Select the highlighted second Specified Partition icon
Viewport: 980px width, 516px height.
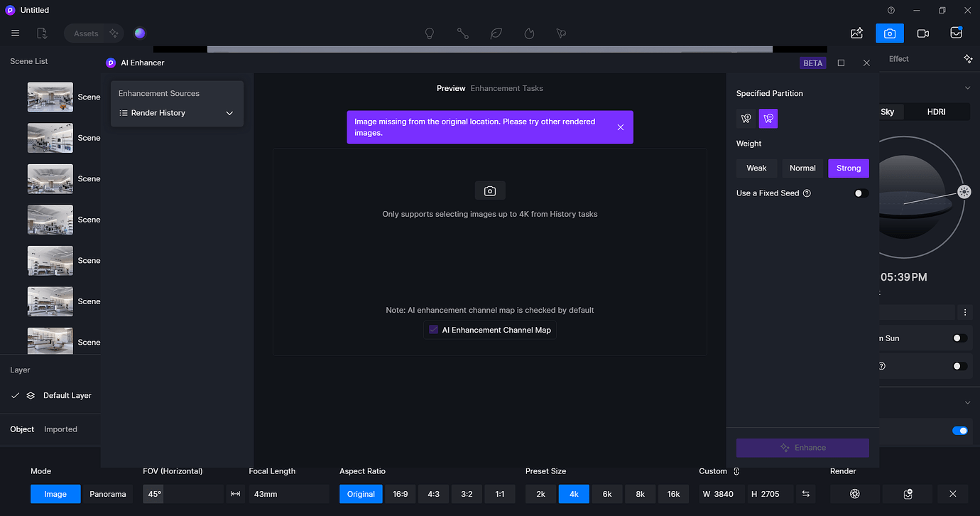click(x=768, y=119)
